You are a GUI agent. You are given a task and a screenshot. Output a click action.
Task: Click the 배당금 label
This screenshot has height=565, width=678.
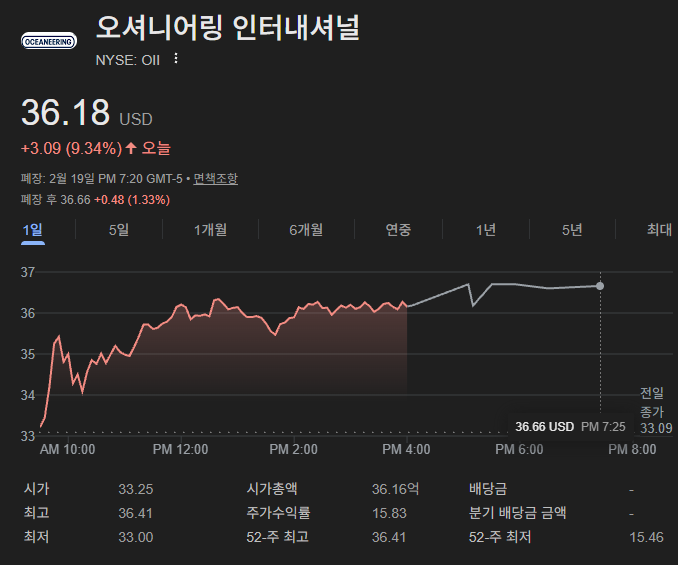[x=488, y=489]
